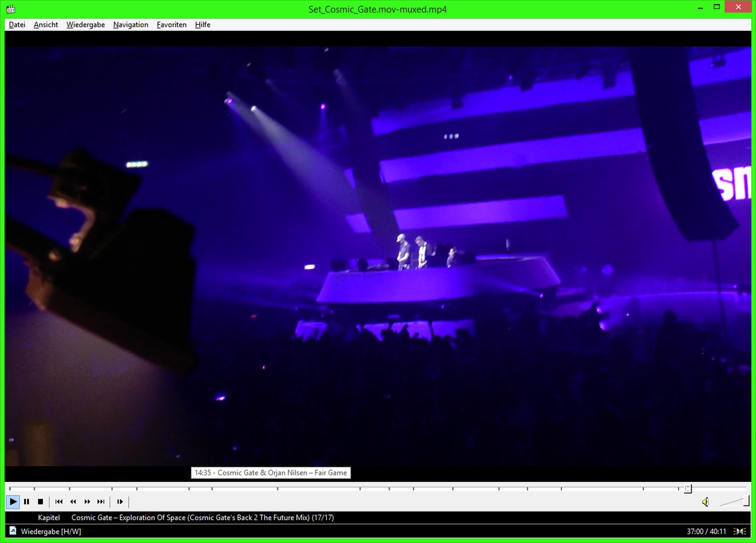
Task: Step forward one frame
Action: point(120,502)
